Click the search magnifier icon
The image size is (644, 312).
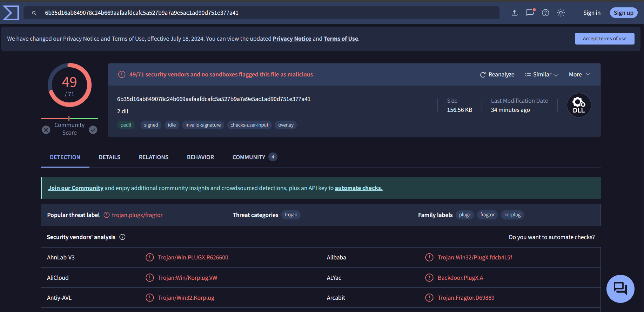[x=34, y=13]
